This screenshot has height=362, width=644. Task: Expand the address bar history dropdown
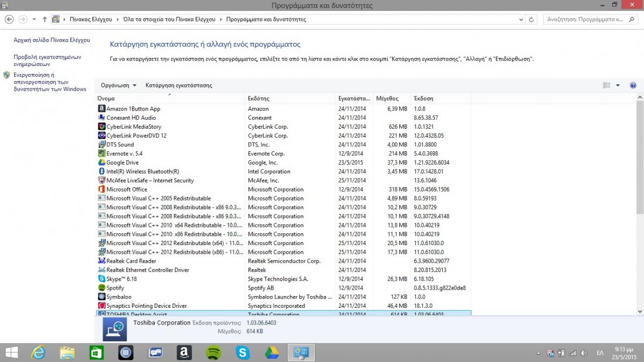[x=520, y=19]
